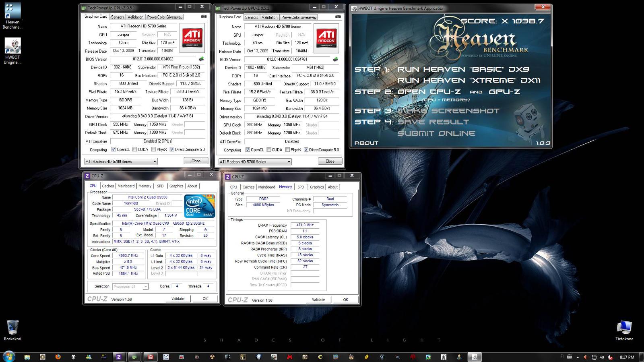Run Heaven "Xtreme" DX11 benchmark

[x=469, y=81]
